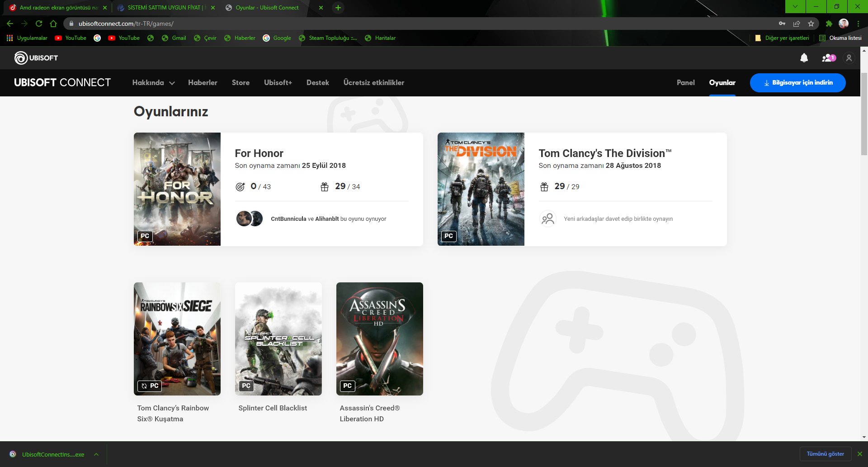Image resolution: width=868 pixels, height=467 pixels.
Task: Open the Chrome profile avatar
Action: tap(844, 24)
